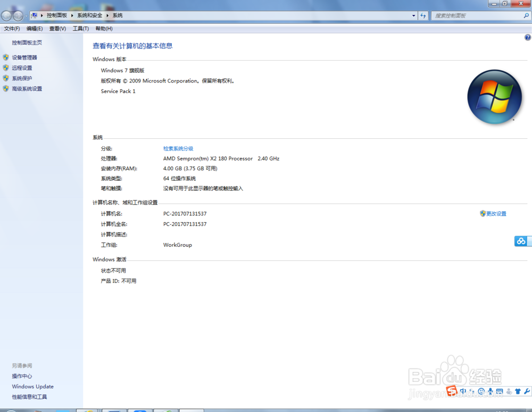This screenshot has height=412, width=532.
Task: Open the shirt skin icon on the IME bar
Action: 518,391
